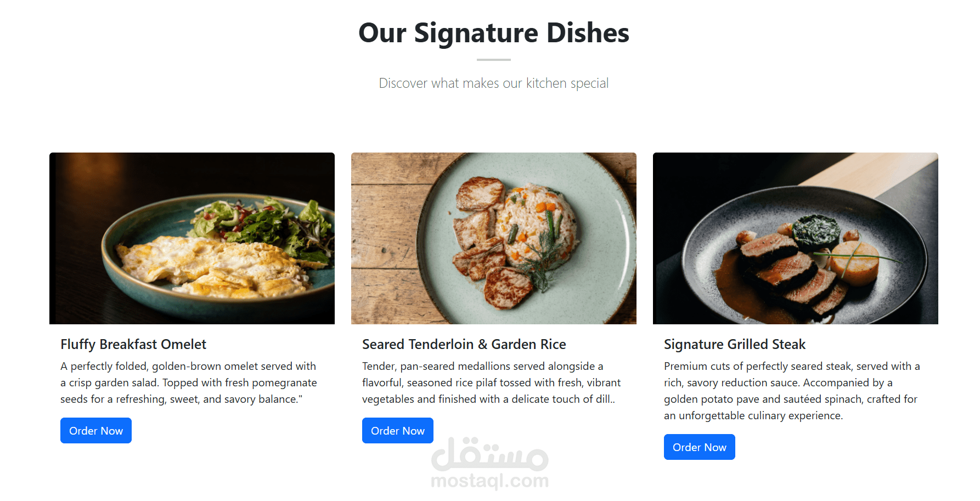This screenshot has height=501, width=980.
Task: Select the Seared Tenderloin & Garden Rice title
Action: pos(464,344)
